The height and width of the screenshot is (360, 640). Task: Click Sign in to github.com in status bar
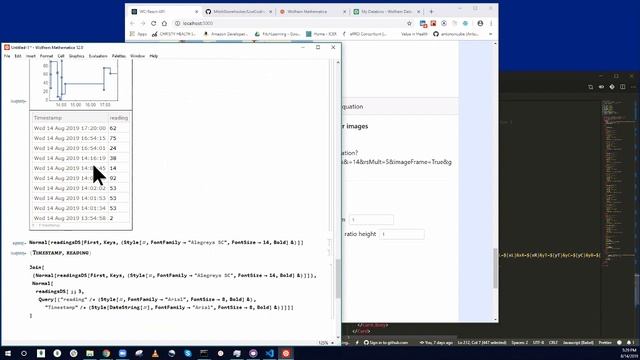point(386,342)
